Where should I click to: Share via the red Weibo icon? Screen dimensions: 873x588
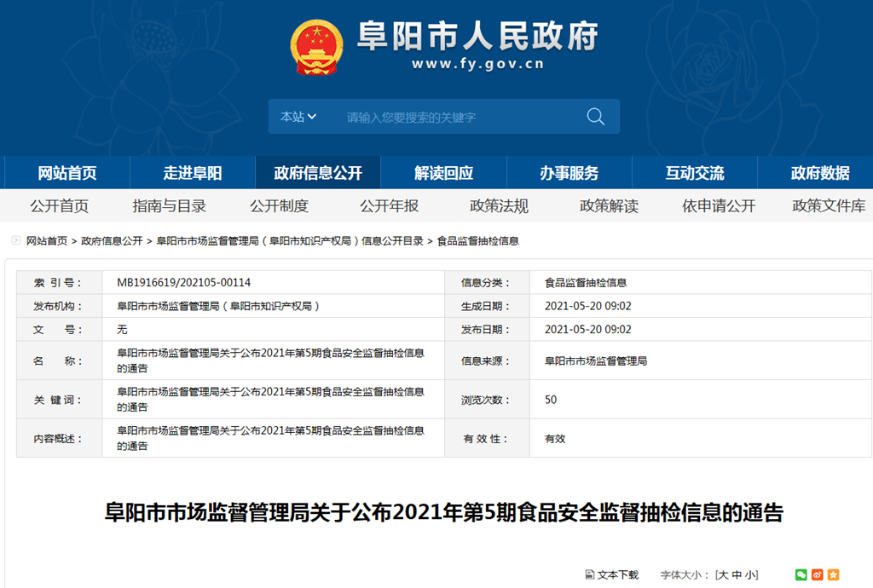coord(818,574)
